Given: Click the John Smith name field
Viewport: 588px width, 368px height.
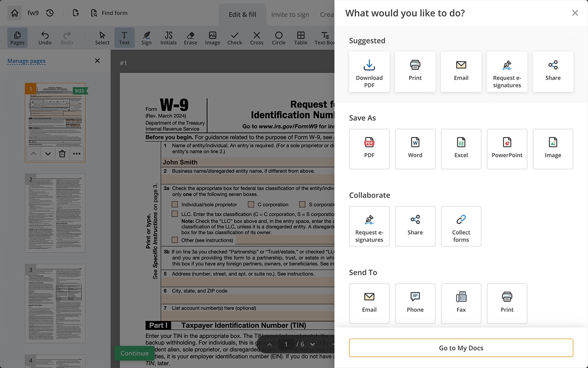Looking at the screenshot, I should [248, 162].
